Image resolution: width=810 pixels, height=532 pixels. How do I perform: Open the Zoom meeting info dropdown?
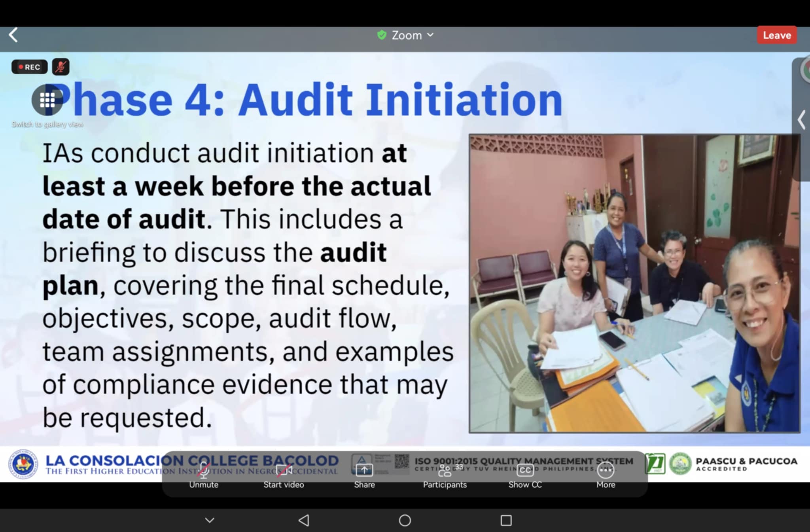[412, 35]
